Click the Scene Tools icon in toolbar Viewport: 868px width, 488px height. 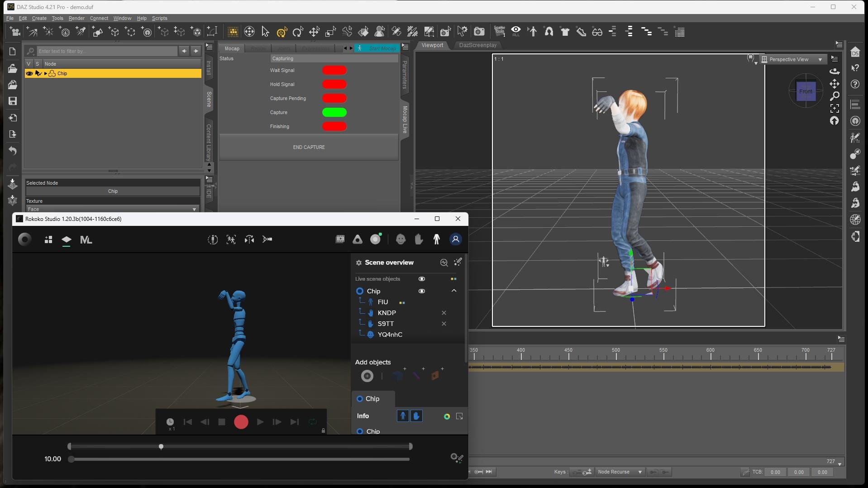(x=500, y=31)
